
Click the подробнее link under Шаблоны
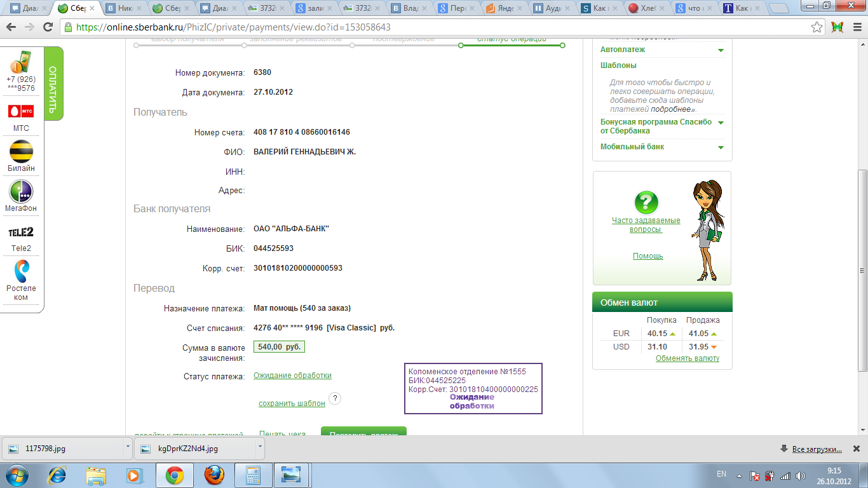click(x=672, y=109)
